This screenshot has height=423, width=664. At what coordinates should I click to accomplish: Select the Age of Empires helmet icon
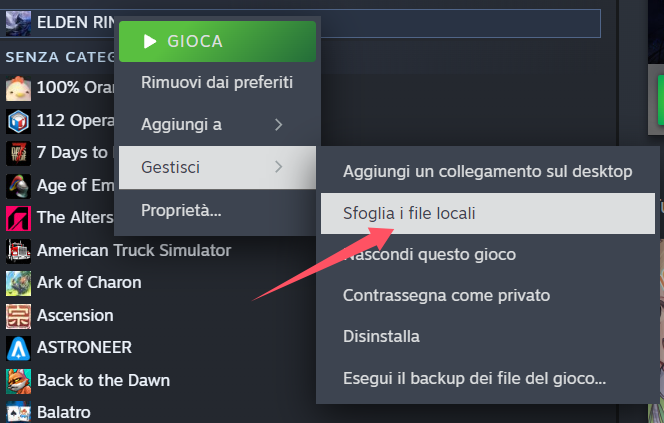click(18, 186)
